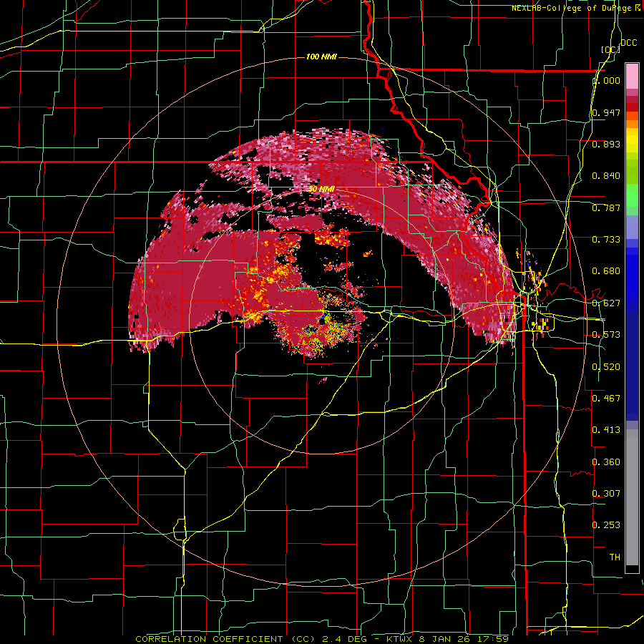Click the [CC] legend header
The height and width of the screenshot is (644, 644).
tap(610, 49)
